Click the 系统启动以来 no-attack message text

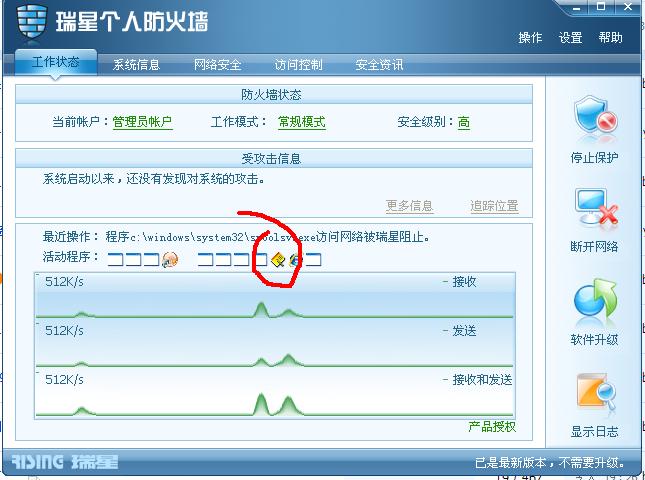[x=154, y=179]
